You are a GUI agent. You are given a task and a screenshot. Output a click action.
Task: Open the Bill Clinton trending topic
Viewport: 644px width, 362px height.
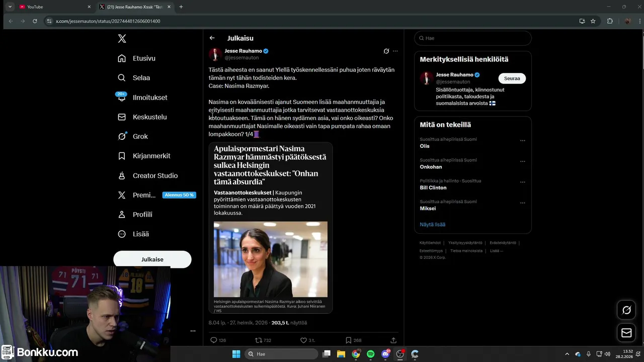point(433,188)
